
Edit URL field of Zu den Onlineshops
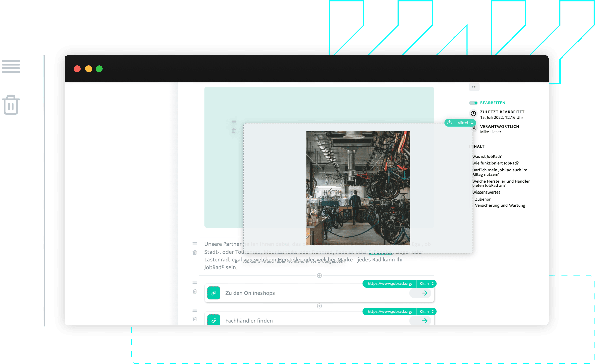click(389, 283)
